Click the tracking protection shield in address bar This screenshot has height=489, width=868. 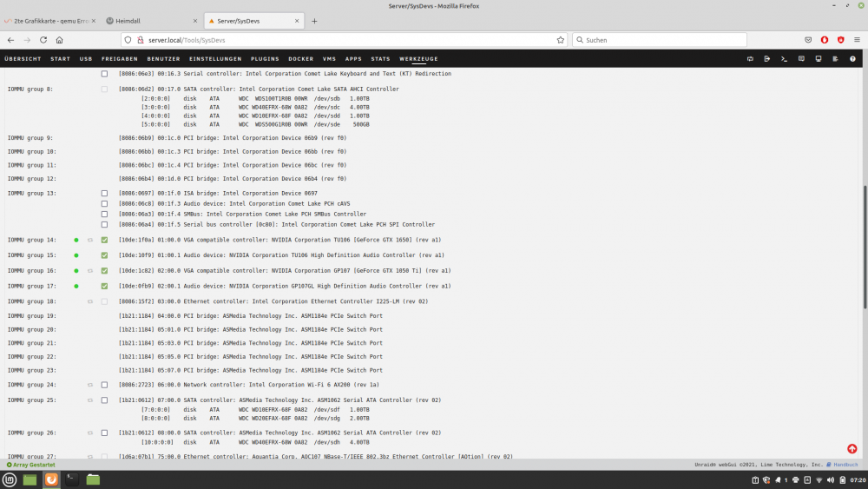click(x=128, y=40)
